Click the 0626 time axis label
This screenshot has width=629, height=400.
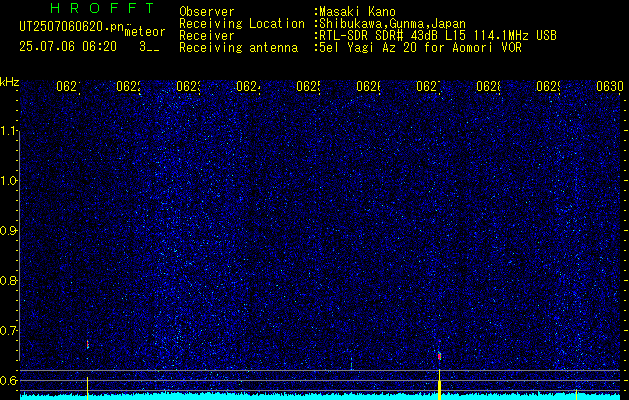click(368, 86)
